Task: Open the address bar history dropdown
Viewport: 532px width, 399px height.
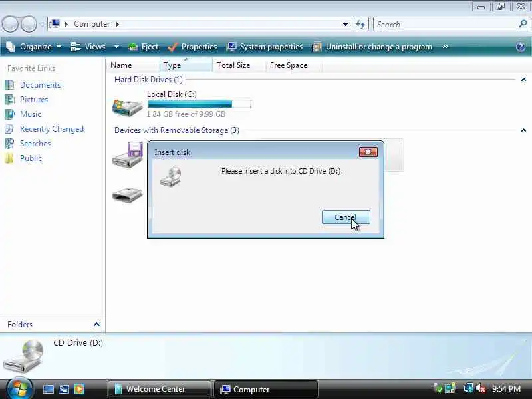Action: click(345, 24)
